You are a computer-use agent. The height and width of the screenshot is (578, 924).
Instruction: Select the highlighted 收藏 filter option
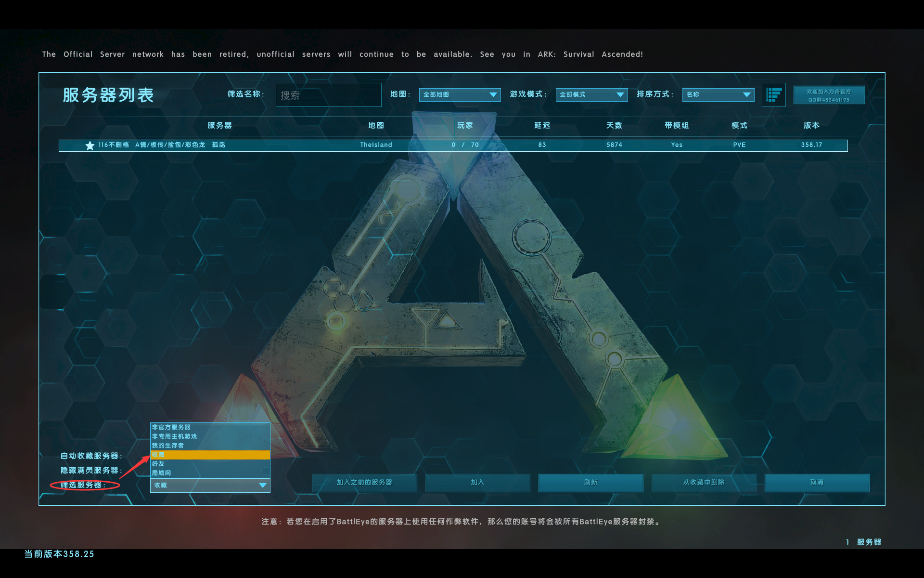coord(210,455)
